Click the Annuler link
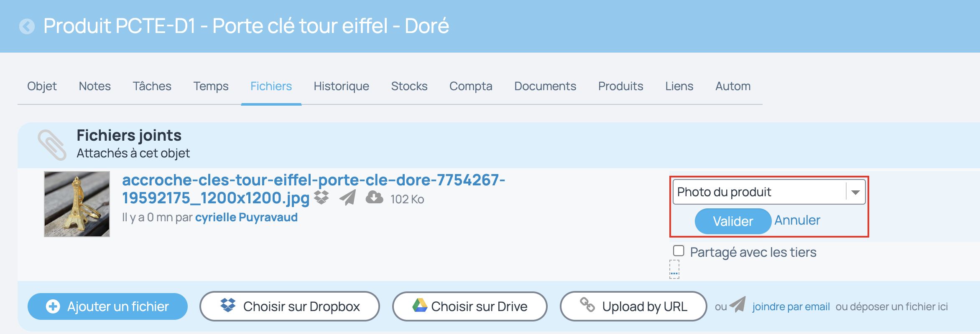Viewport: 980px width, 334px height. point(797,220)
